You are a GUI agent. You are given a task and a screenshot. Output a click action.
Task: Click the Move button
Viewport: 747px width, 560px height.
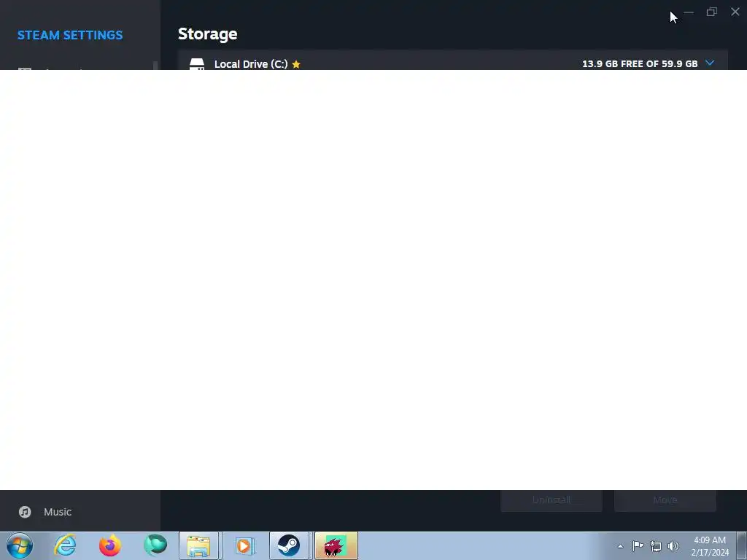pos(665,500)
